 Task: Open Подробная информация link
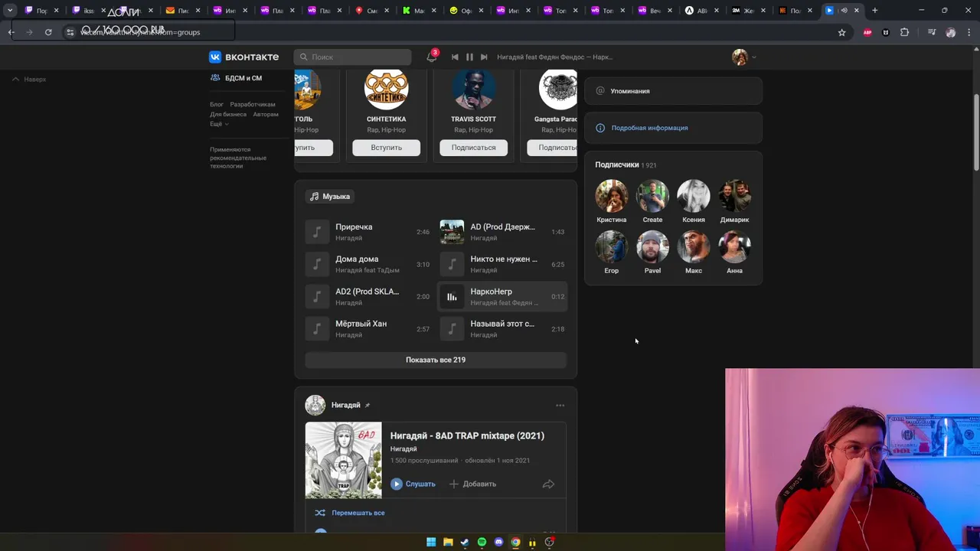(x=649, y=128)
